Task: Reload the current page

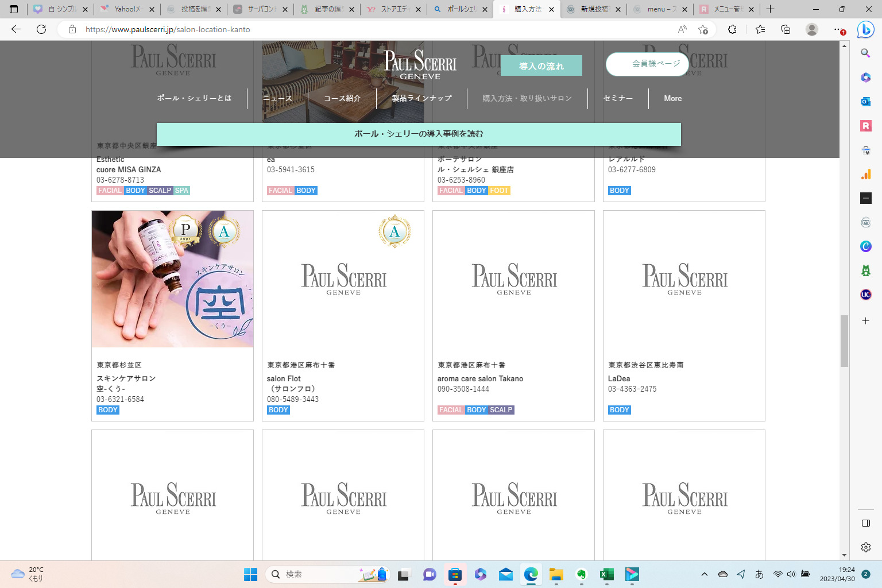Action: coord(41,29)
